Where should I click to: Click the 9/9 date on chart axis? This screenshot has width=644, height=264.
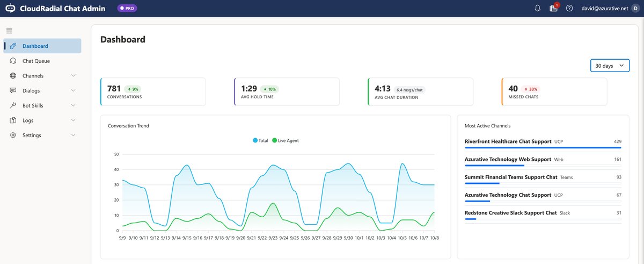pos(122,237)
